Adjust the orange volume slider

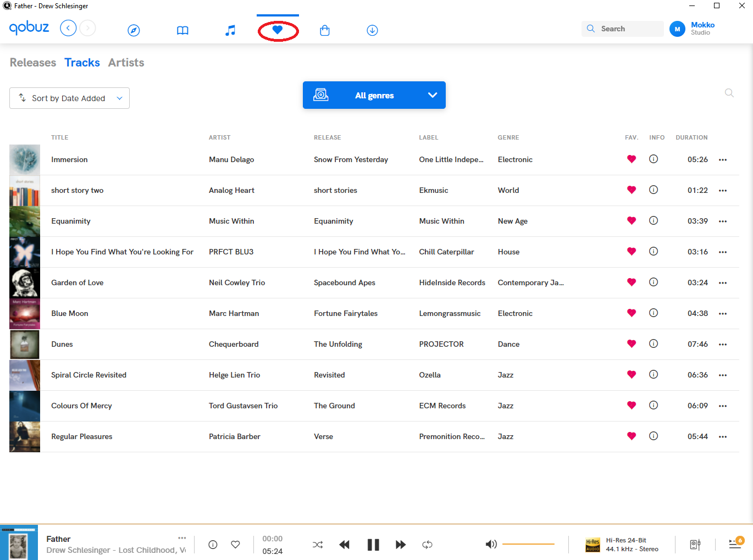coord(528,544)
